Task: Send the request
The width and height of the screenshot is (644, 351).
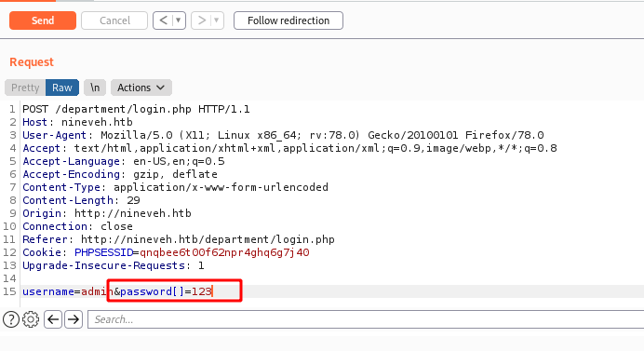Action: (x=43, y=20)
